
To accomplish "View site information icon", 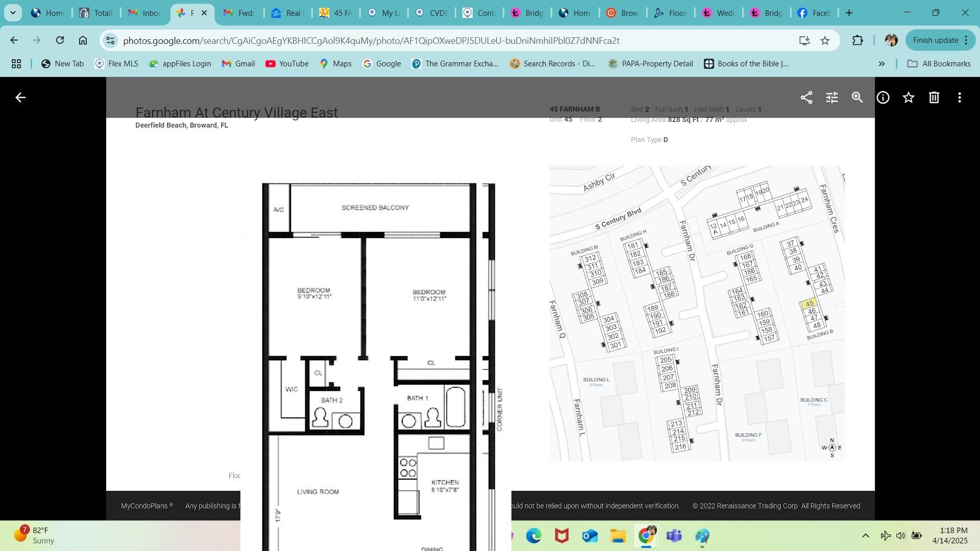I will 110,40.
